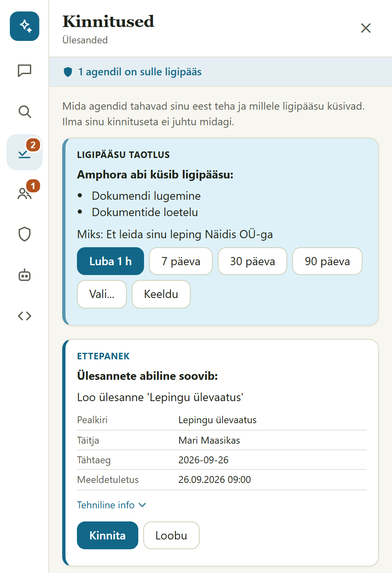This screenshot has width=392, height=573.
Task: Open the chat bubble sidebar icon
Action: click(x=25, y=70)
